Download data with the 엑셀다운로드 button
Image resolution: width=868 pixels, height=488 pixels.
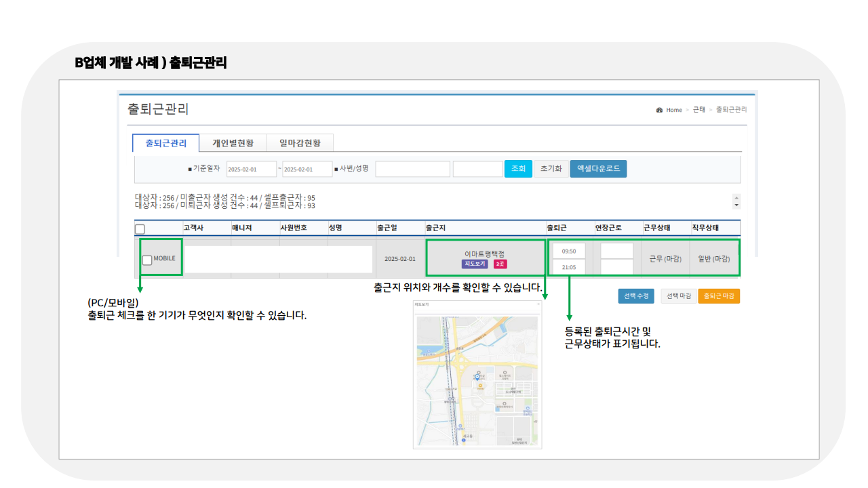tap(598, 169)
